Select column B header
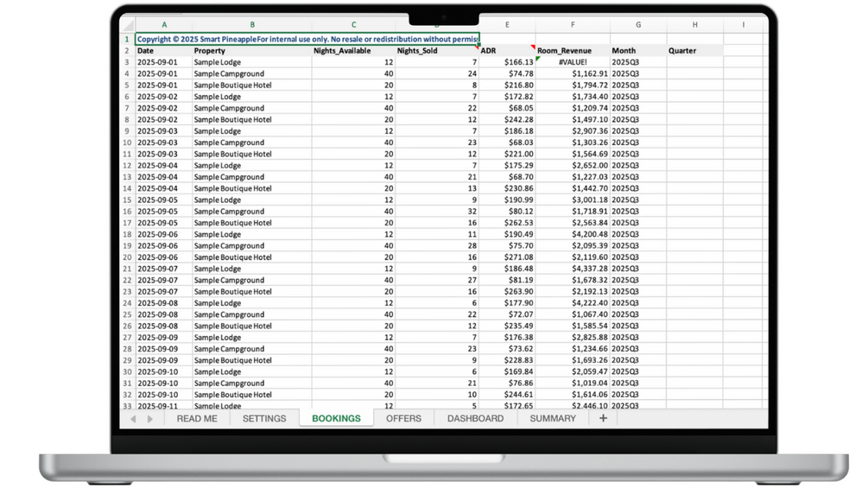The image size is (868, 488). pos(252,25)
